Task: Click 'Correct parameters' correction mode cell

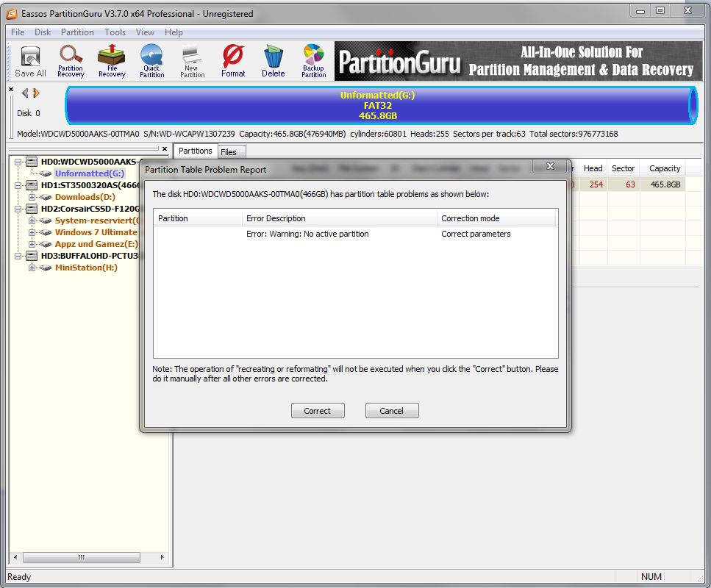Action: 476,234
